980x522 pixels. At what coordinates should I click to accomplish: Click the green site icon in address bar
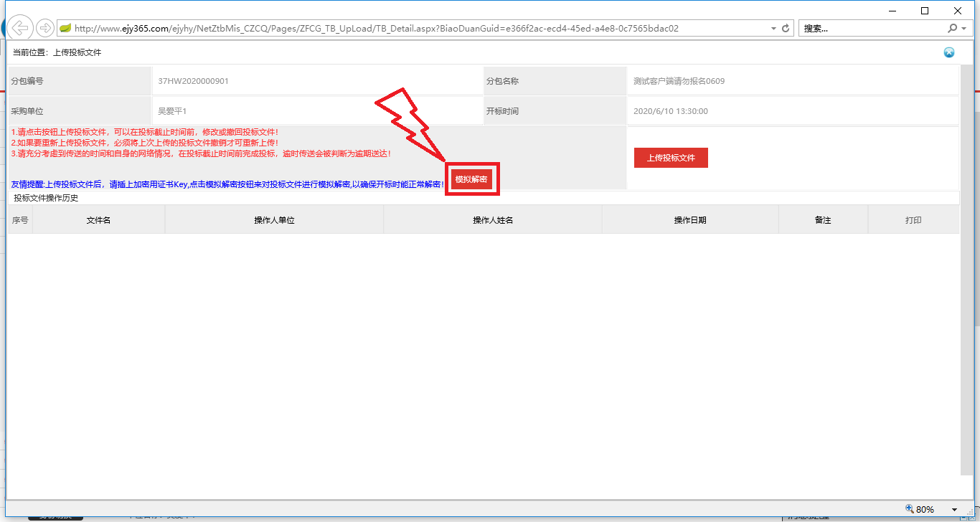tap(65, 29)
